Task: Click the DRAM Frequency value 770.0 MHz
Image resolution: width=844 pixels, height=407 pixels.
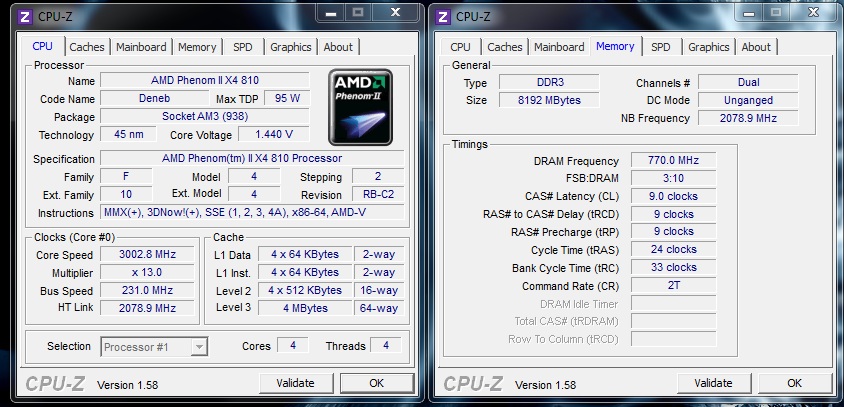Action: point(673,160)
